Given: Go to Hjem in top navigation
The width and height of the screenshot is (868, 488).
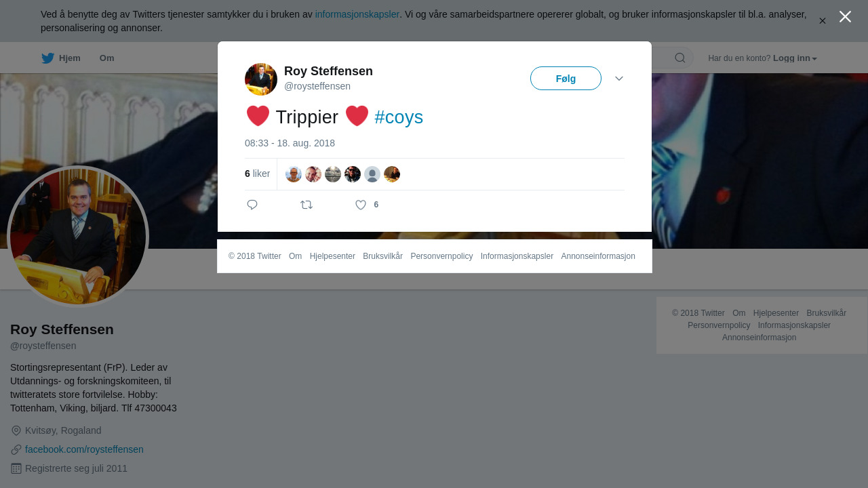Looking at the screenshot, I should tap(60, 58).
